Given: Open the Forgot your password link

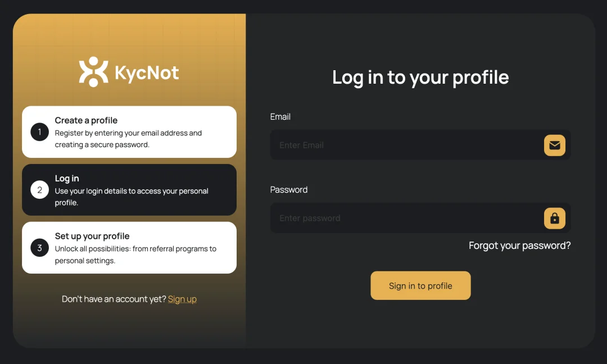Looking at the screenshot, I should [x=519, y=245].
